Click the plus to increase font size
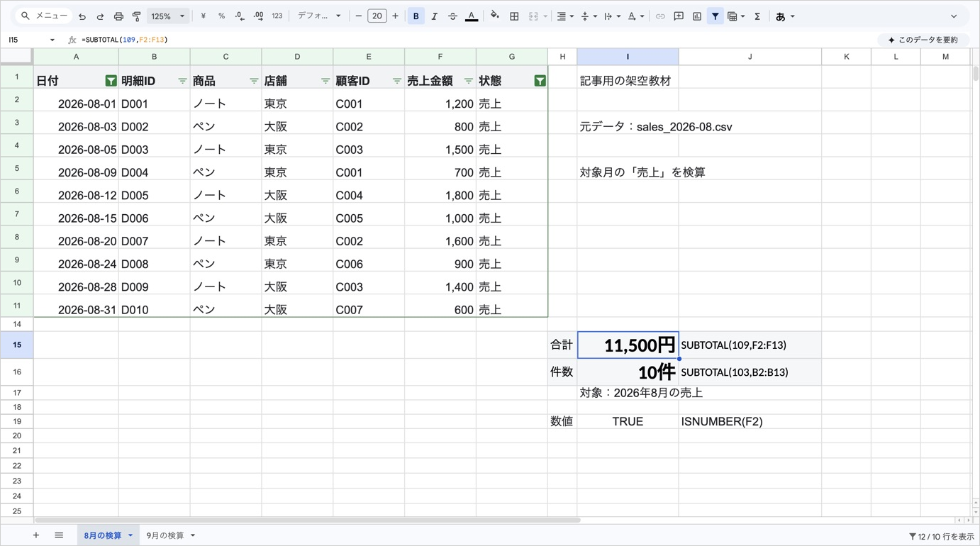Screen dimensions: 980x546 point(396,16)
